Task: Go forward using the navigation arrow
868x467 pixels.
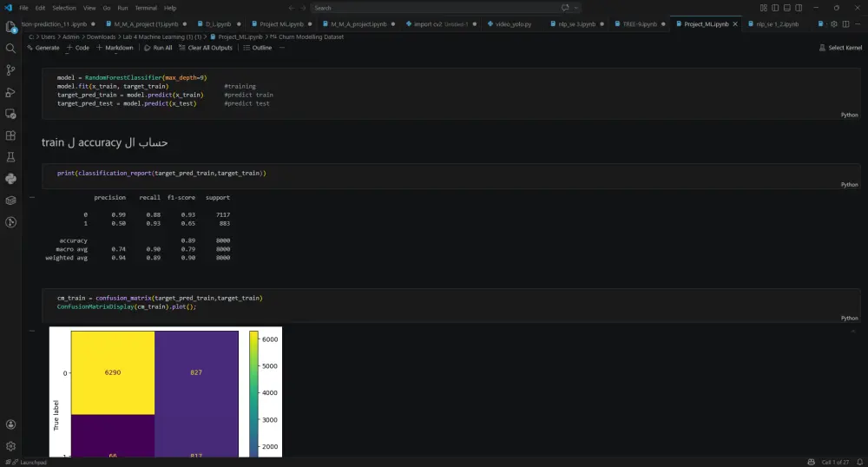Action: click(303, 8)
